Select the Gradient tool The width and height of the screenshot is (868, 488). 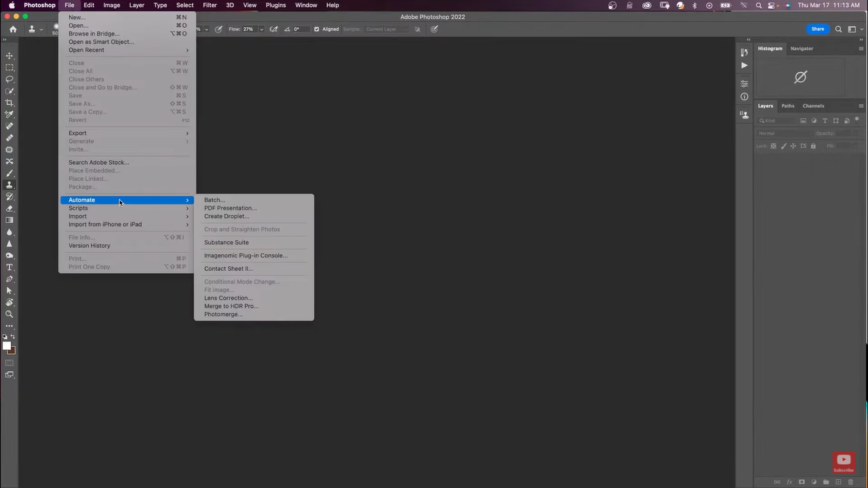9,220
